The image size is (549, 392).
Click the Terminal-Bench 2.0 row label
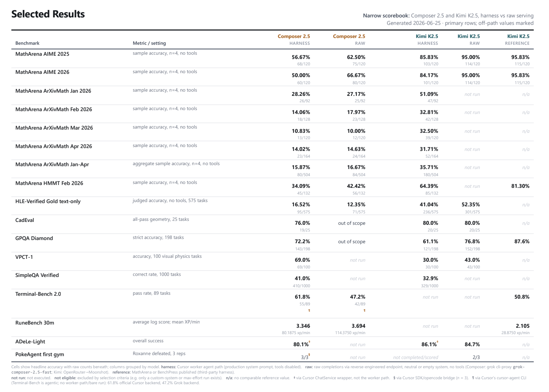pos(38,294)
